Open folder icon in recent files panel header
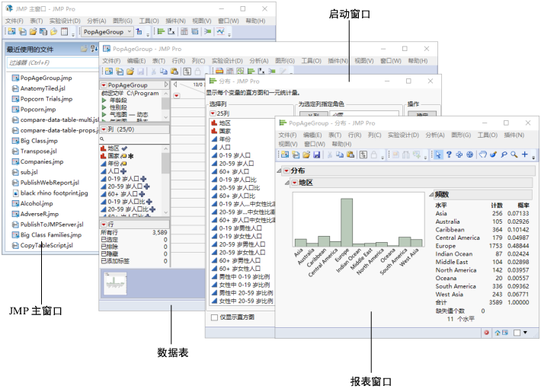 click(x=84, y=49)
